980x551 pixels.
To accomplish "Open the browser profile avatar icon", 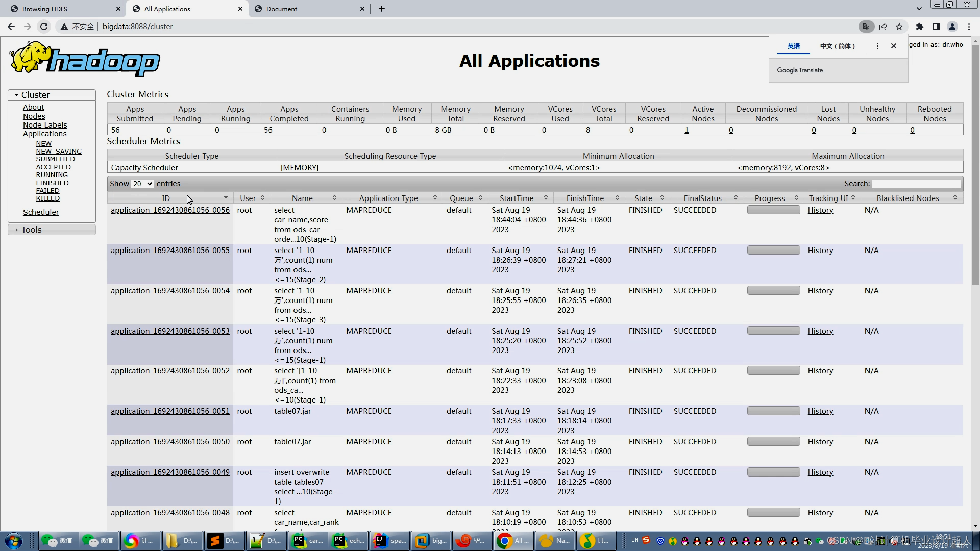I will tap(952, 27).
